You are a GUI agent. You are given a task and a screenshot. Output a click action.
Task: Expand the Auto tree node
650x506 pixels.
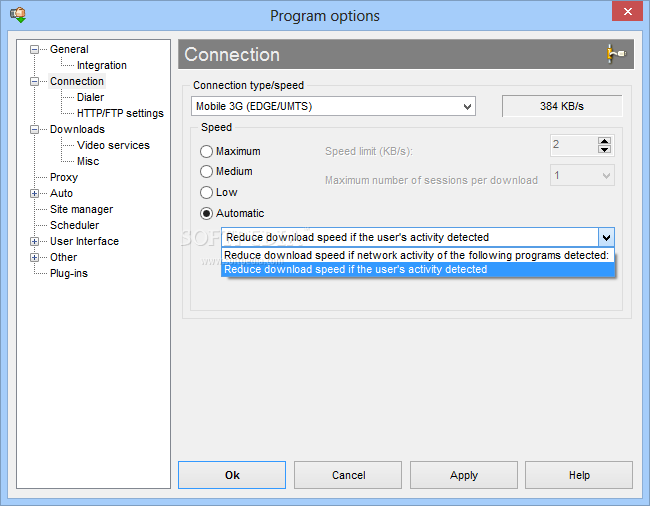pos(34,194)
